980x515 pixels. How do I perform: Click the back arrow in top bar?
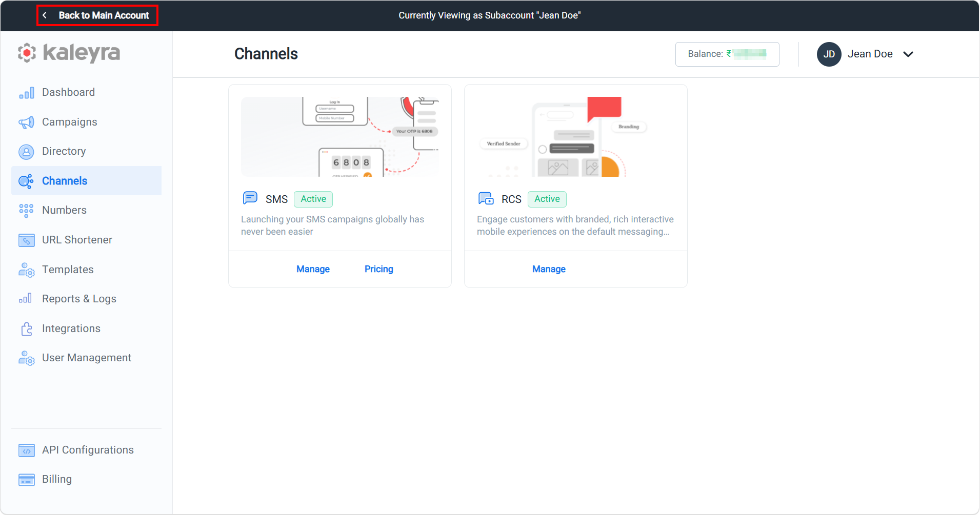[x=45, y=15]
